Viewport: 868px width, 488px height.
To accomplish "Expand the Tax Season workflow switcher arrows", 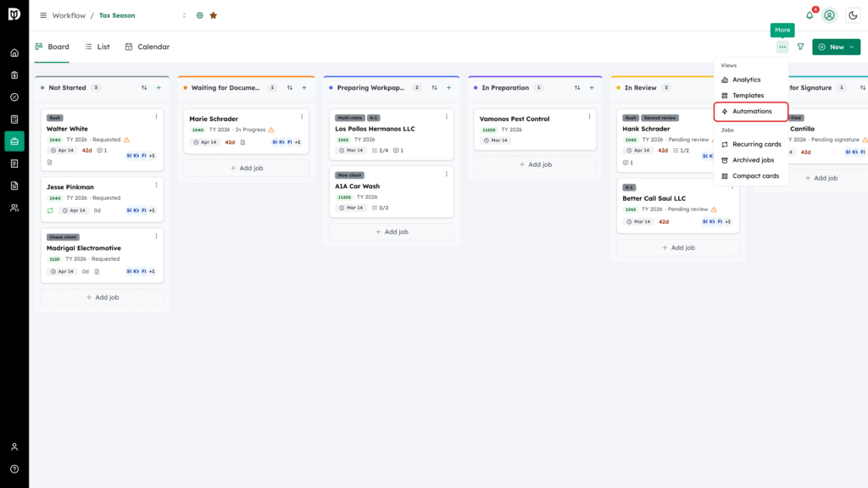I will click(x=184, y=15).
